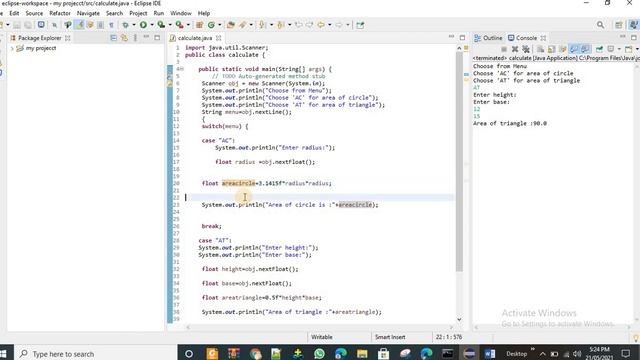Select the Package Explorer tab
The image size is (640, 360).
(x=40, y=38)
